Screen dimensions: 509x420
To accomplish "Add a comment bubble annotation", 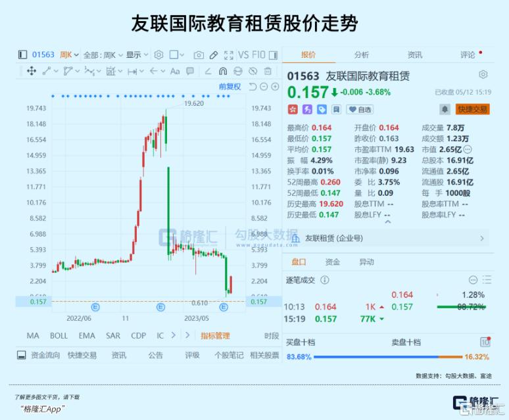I will pyautogui.click(x=190, y=71).
